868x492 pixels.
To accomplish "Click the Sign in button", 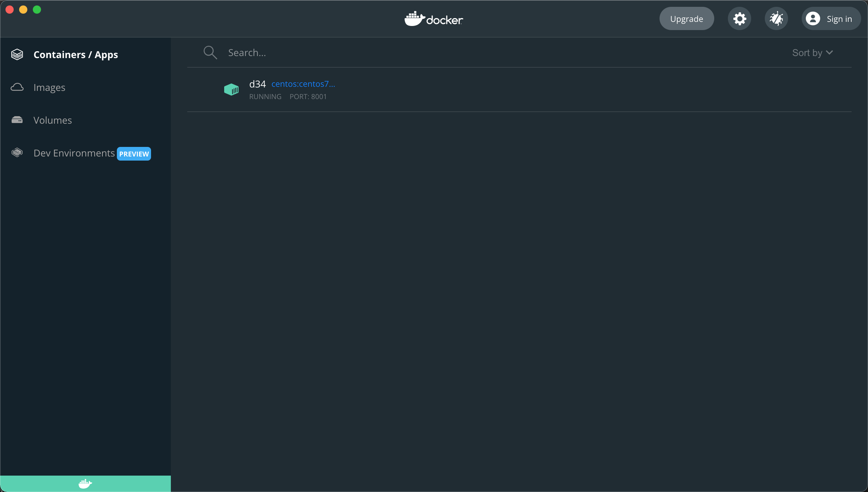I will tap(831, 19).
